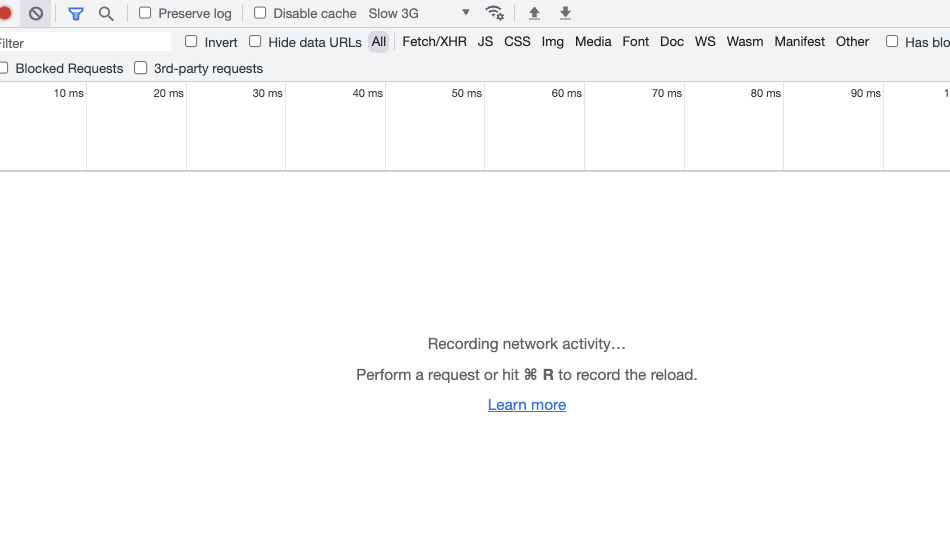Click the 40 ms timeline label
This screenshot has height=546, width=950.
click(x=368, y=93)
